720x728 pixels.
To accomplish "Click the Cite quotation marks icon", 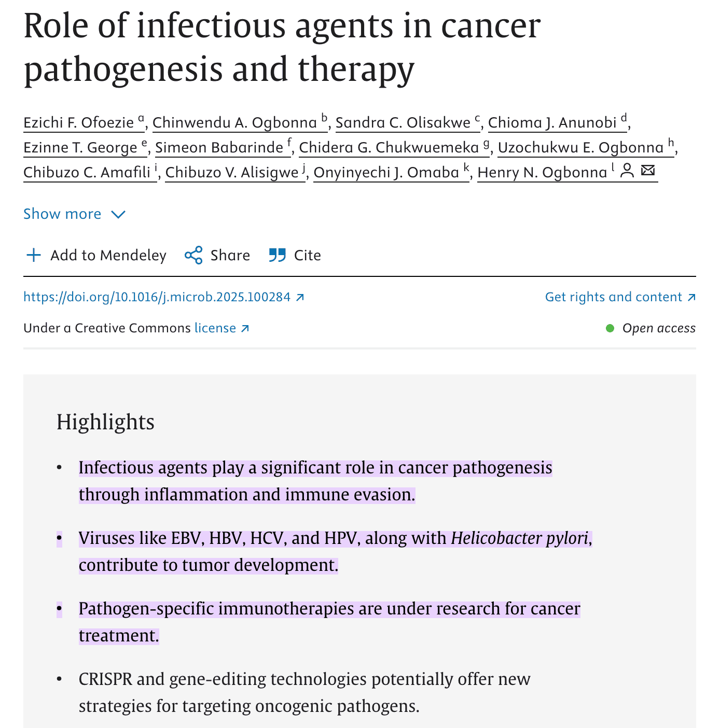I will coord(278,255).
